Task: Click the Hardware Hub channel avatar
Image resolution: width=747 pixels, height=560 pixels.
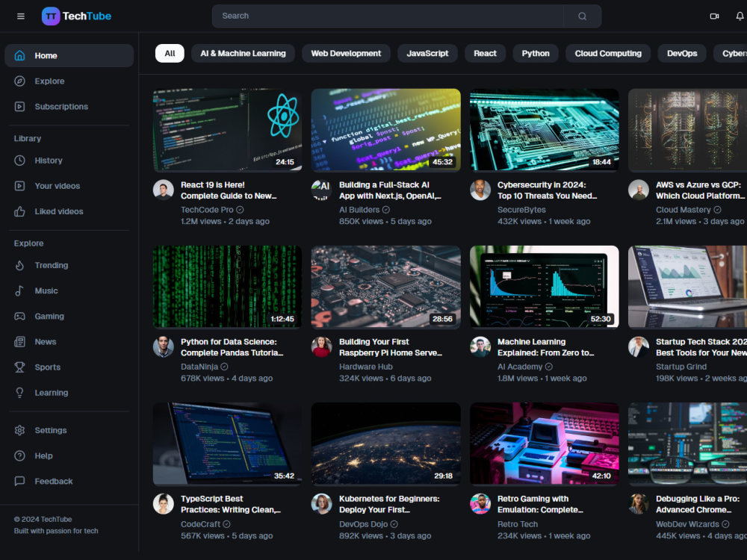Action: pyautogui.click(x=321, y=346)
